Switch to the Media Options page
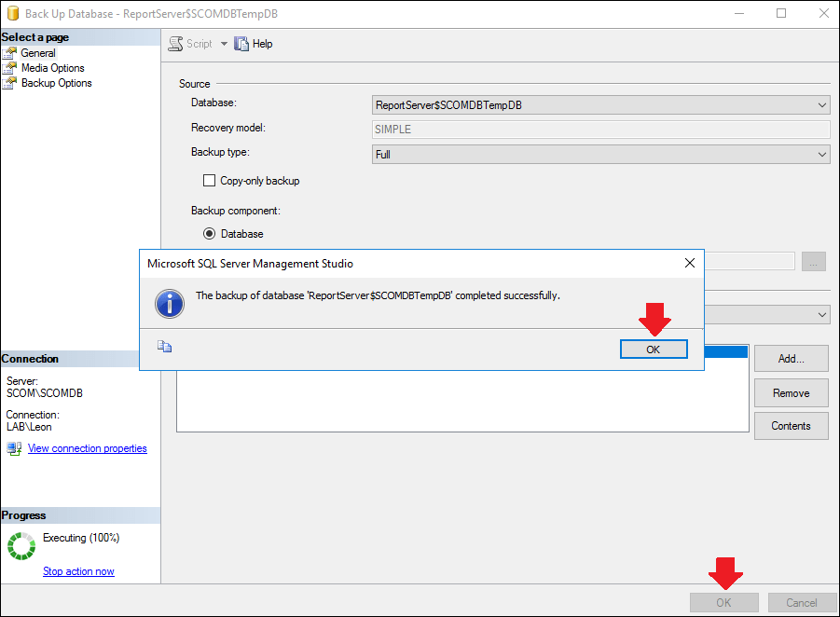 52,68
